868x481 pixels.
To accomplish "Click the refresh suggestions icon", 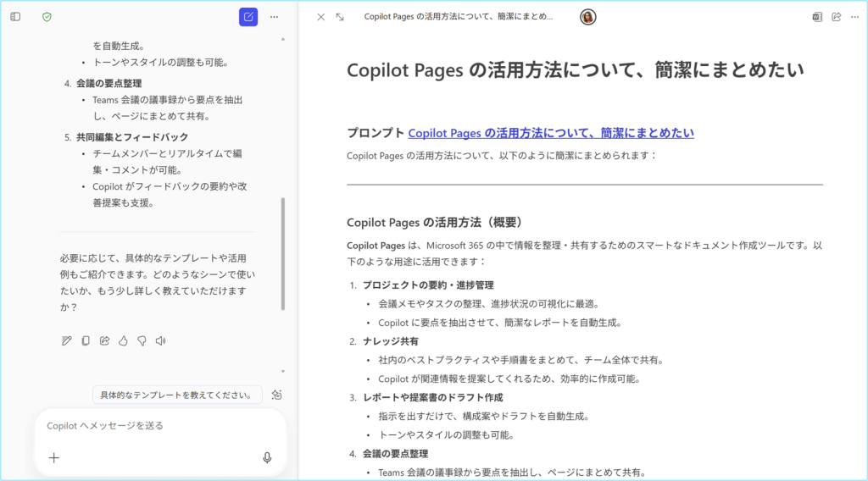I will point(277,395).
